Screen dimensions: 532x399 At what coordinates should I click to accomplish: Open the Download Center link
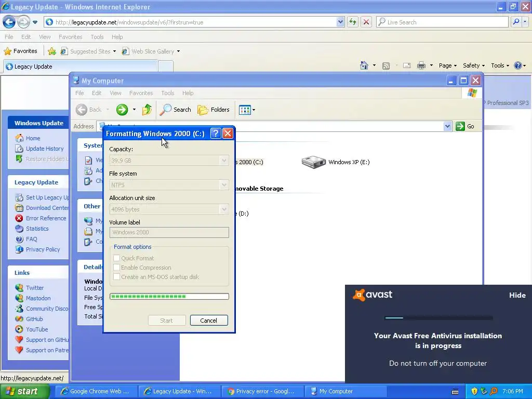point(47,208)
